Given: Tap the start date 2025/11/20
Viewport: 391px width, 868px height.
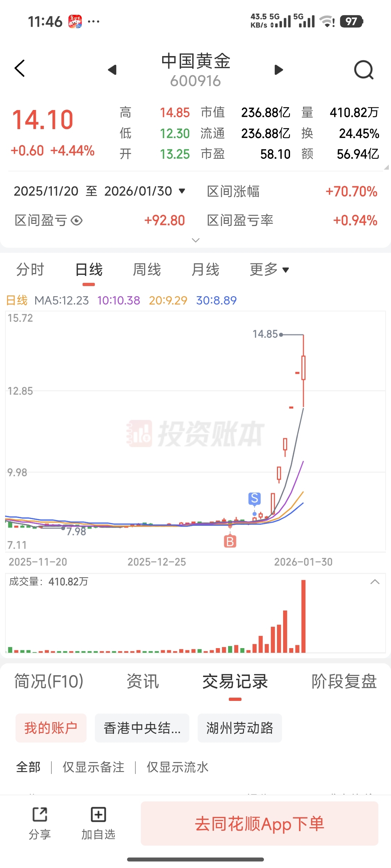Looking at the screenshot, I should click(x=46, y=191).
